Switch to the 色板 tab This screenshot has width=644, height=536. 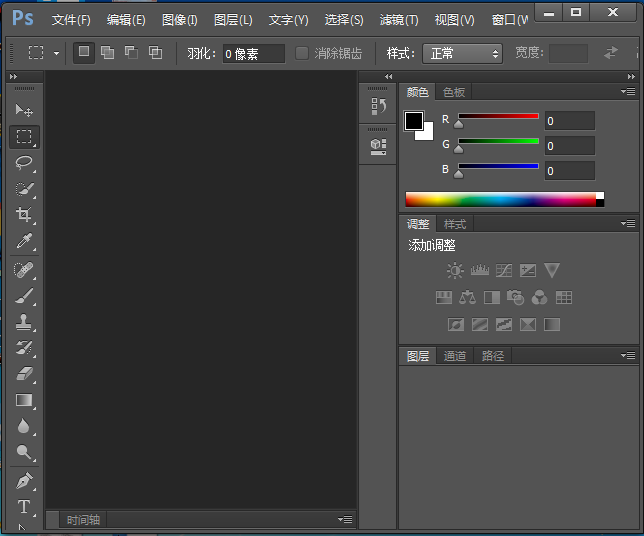click(x=454, y=92)
